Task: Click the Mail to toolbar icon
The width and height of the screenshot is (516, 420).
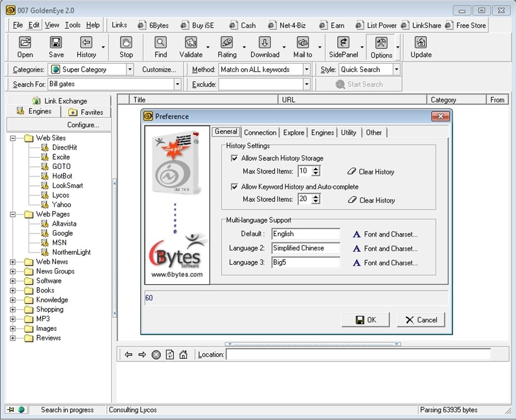Action: [303, 43]
